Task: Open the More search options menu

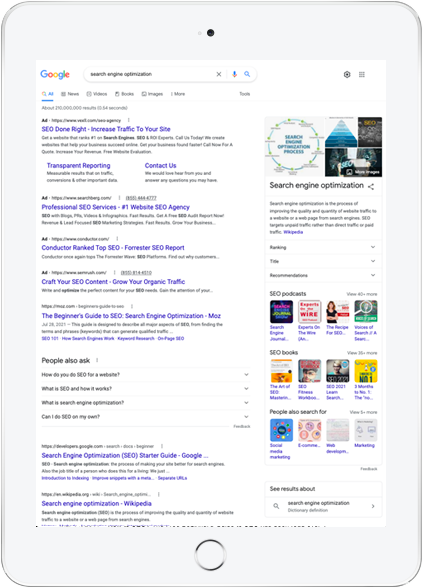Action: (178, 94)
